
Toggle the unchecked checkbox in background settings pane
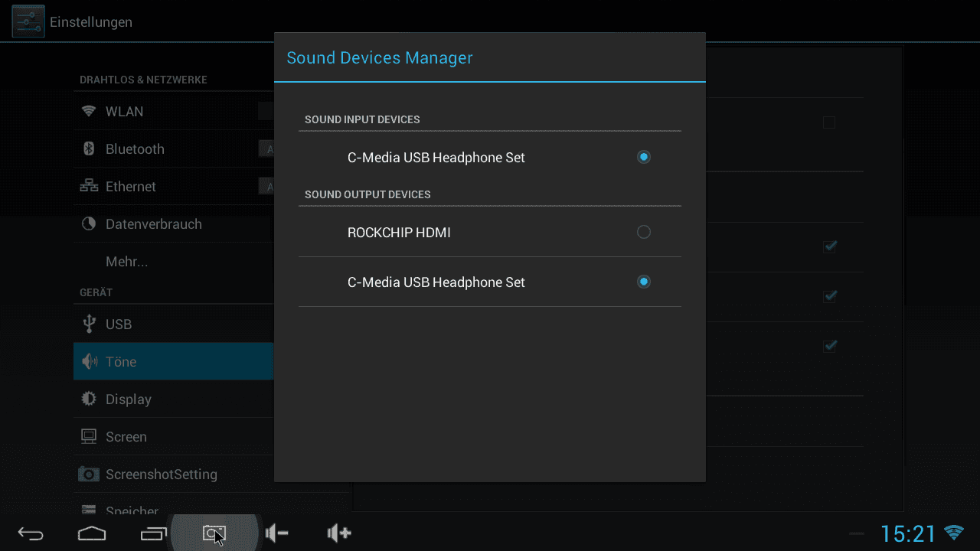point(829,122)
